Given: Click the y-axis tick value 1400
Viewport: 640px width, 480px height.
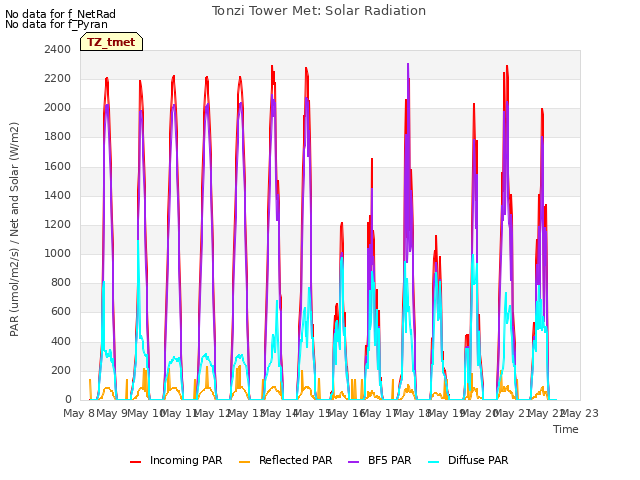Looking at the screenshot, I should (x=58, y=196).
